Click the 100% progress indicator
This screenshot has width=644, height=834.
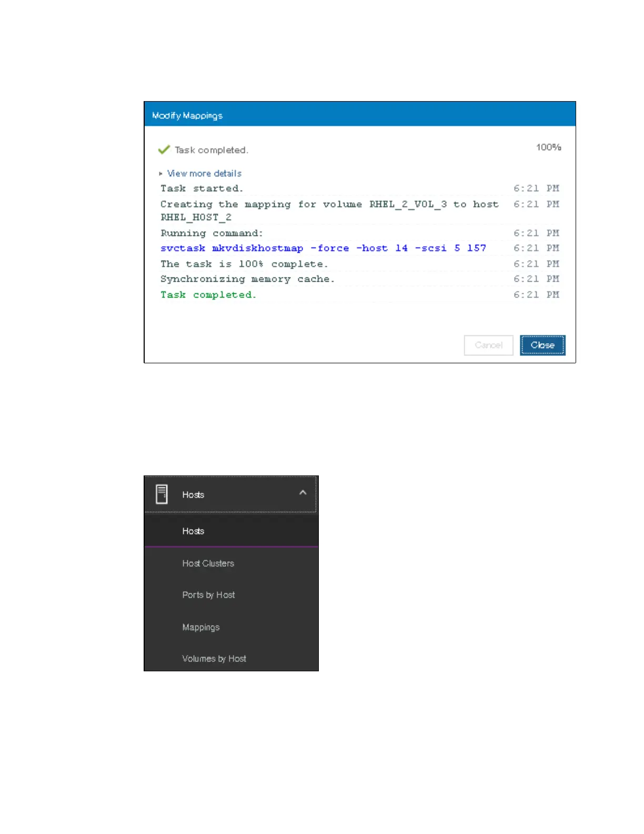click(x=549, y=147)
